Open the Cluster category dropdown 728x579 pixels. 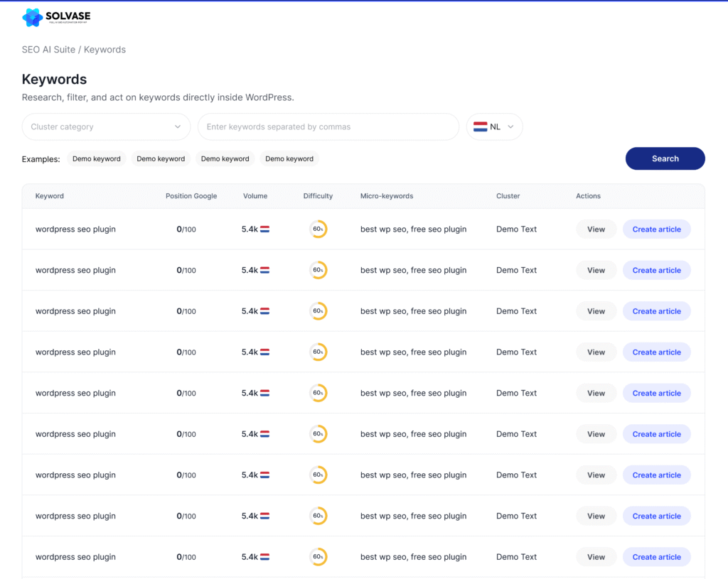click(106, 126)
